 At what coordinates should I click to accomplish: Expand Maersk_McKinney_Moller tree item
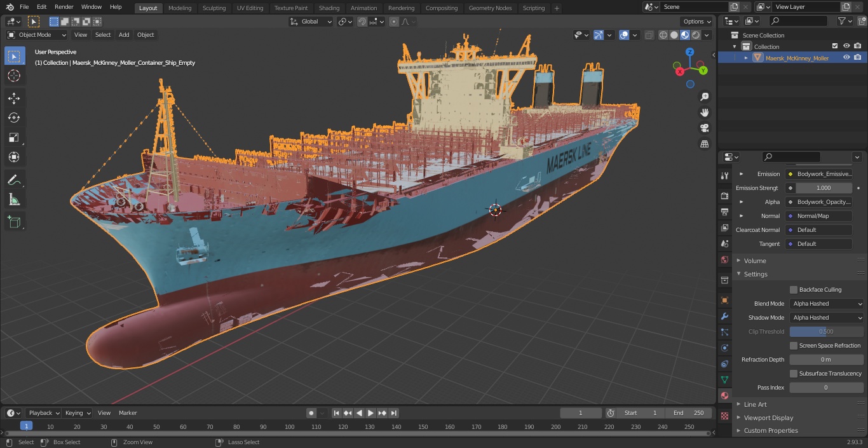click(746, 58)
